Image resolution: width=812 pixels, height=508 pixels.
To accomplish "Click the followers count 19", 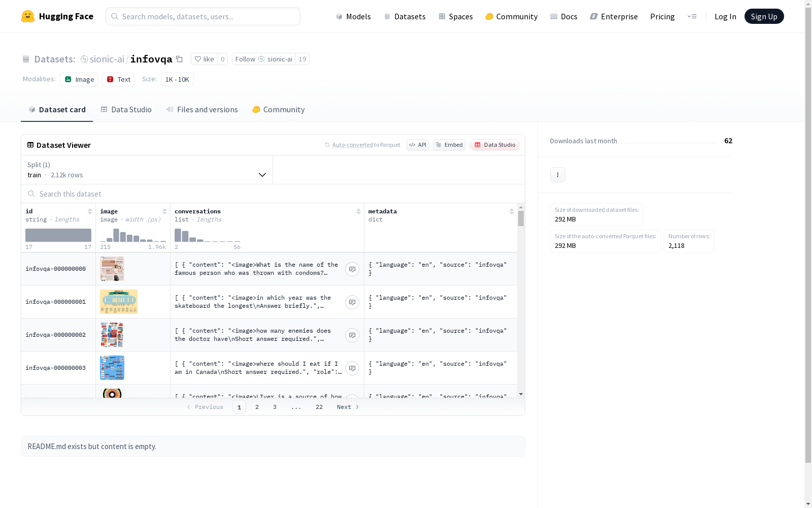I will (x=302, y=59).
